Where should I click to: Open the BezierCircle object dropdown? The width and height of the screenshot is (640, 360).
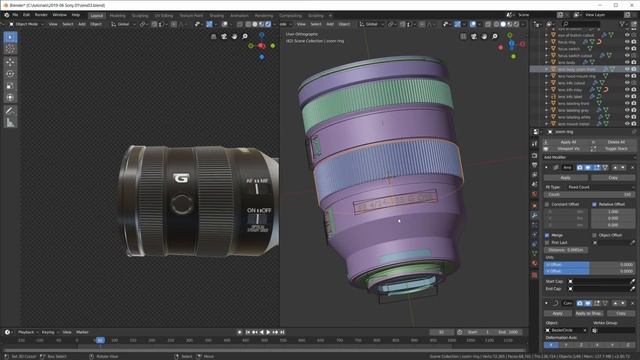pos(567,330)
